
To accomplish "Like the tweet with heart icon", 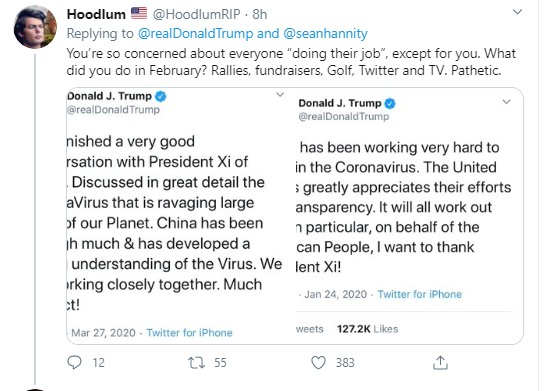I will coord(318,363).
